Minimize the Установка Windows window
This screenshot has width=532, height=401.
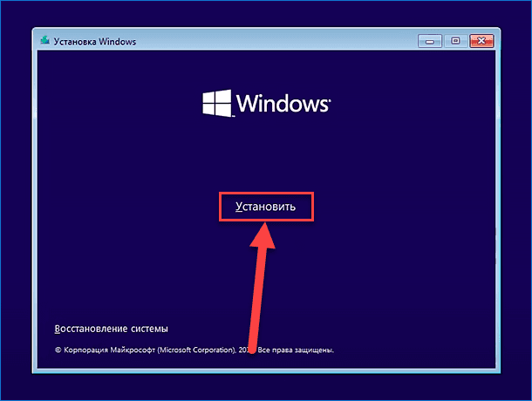[x=430, y=41]
